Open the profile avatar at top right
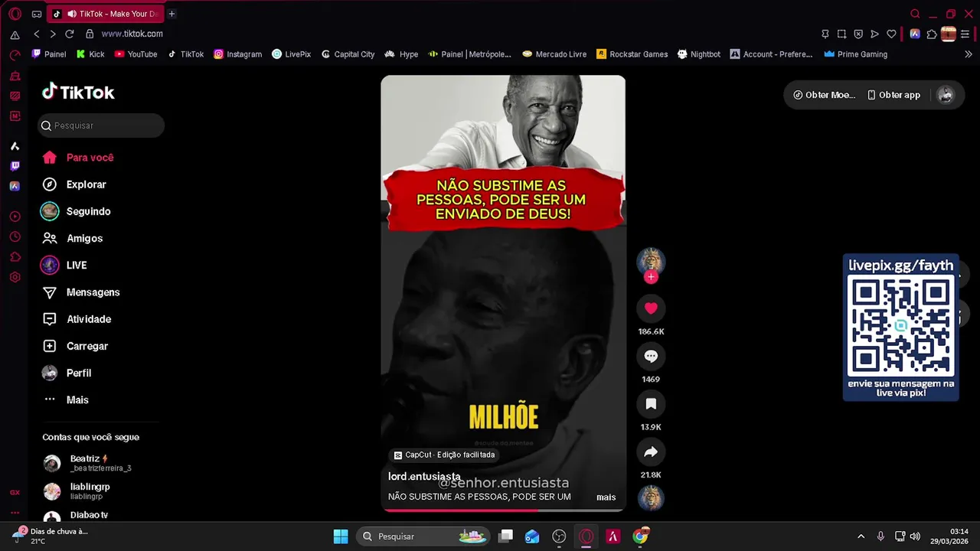This screenshot has width=980, height=551. pos(946,95)
